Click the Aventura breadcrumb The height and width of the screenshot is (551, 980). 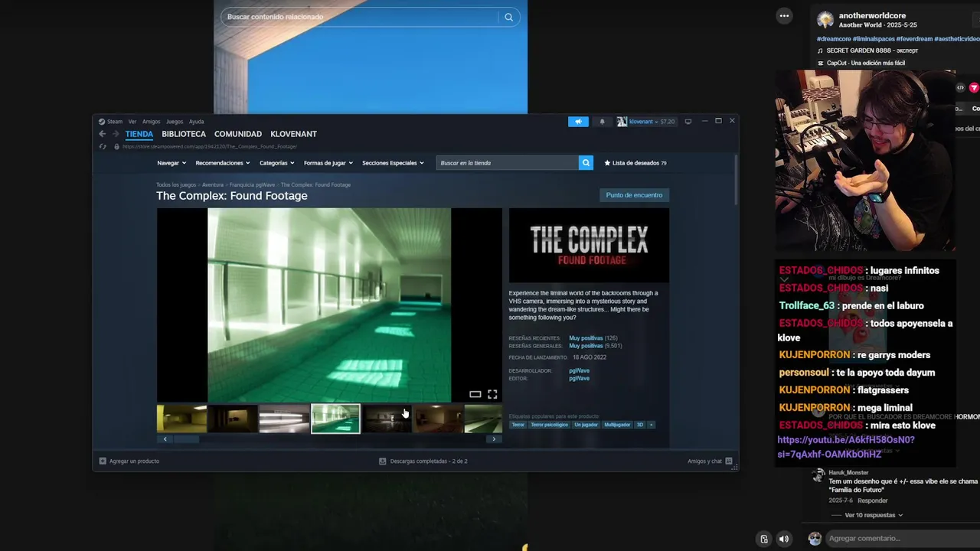(213, 184)
